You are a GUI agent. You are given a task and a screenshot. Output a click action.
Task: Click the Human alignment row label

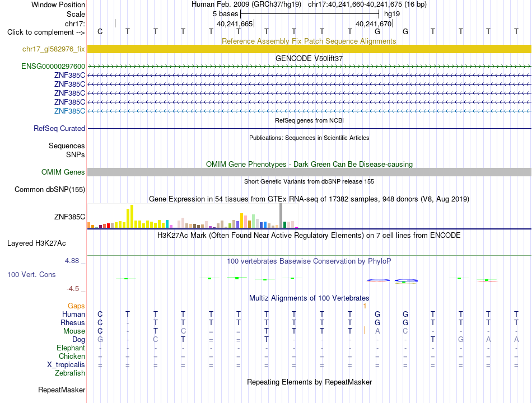coord(73,314)
